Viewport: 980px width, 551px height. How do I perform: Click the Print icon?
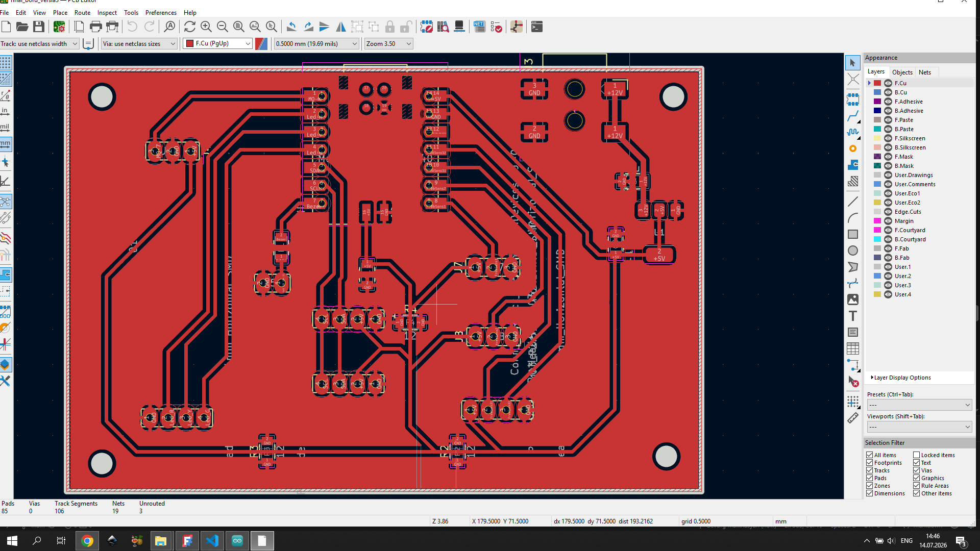[95, 27]
